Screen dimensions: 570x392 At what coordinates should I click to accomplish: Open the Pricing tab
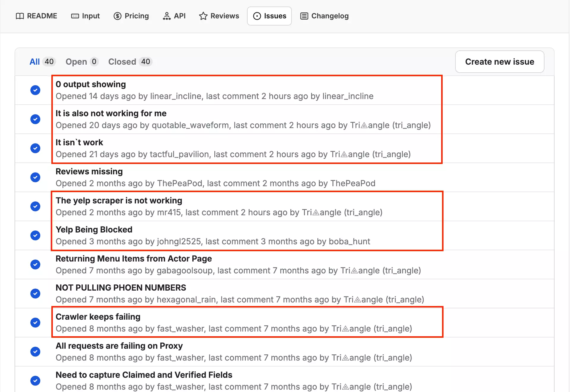click(x=131, y=16)
